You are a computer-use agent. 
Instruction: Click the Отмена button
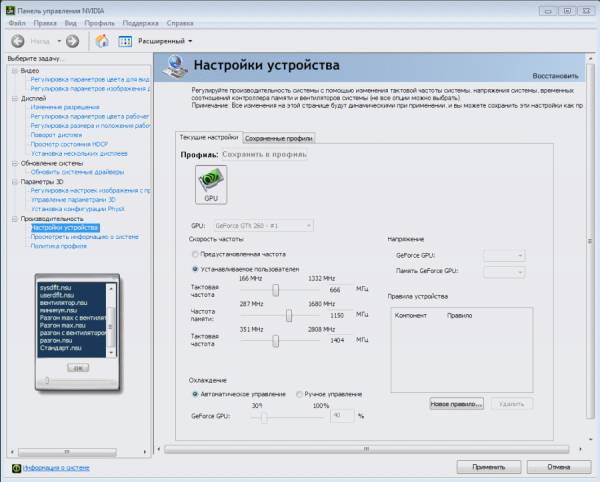(559, 467)
